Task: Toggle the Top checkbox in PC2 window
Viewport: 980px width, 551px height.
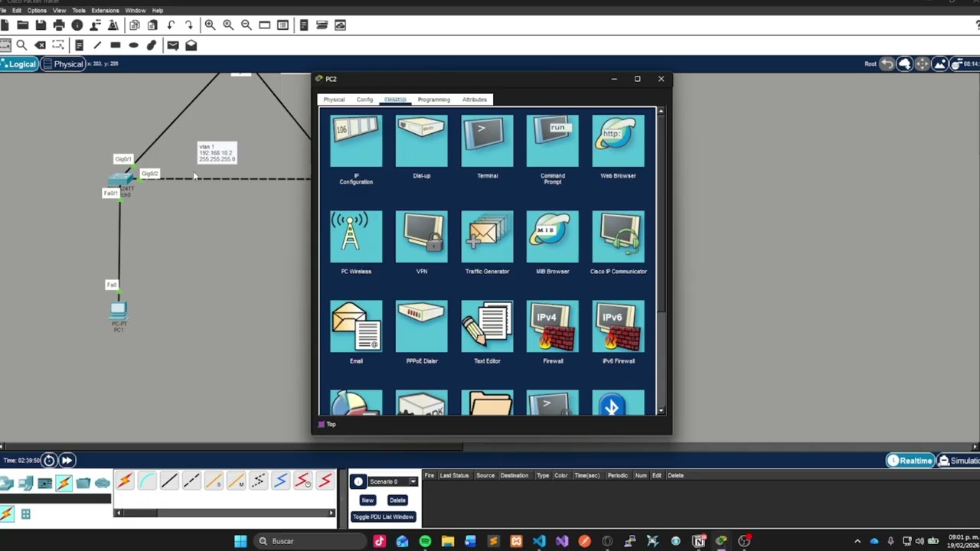Action: tap(322, 424)
